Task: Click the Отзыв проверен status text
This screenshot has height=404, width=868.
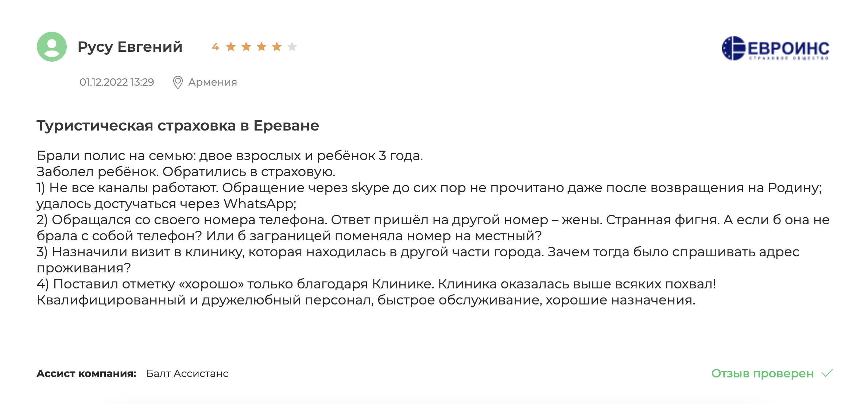Action: click(x=762, y=373)
